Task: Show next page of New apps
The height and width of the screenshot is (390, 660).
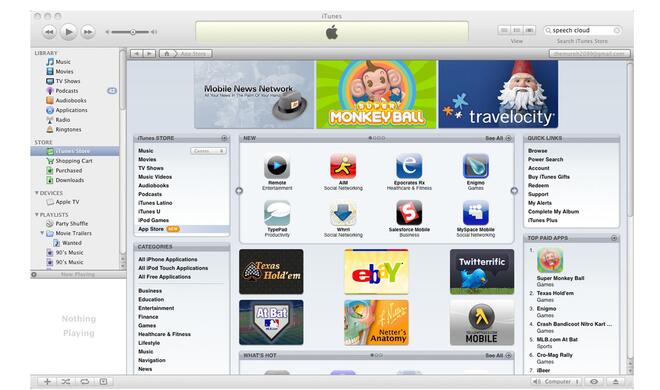Action: coord(514,191)
